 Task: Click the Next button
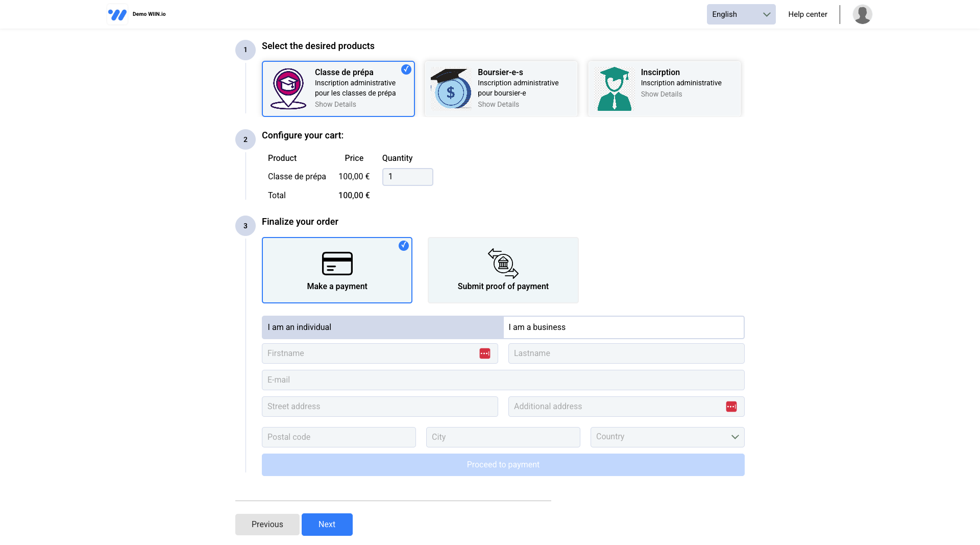pos(327,525)
